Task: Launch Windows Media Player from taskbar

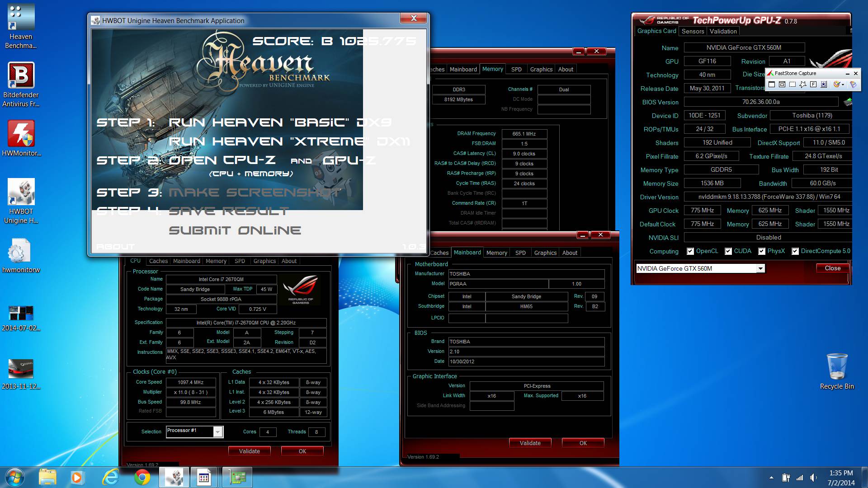Action: tap(76, 478)
